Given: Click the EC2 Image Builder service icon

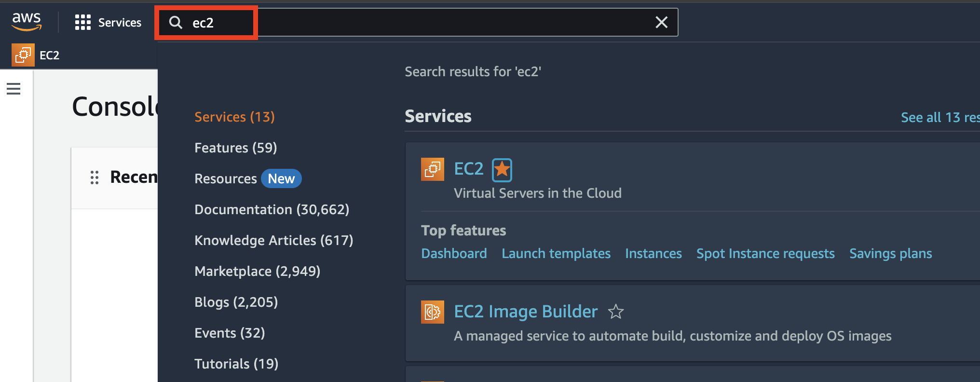Looking at the screenshot, I should [433, 312].
